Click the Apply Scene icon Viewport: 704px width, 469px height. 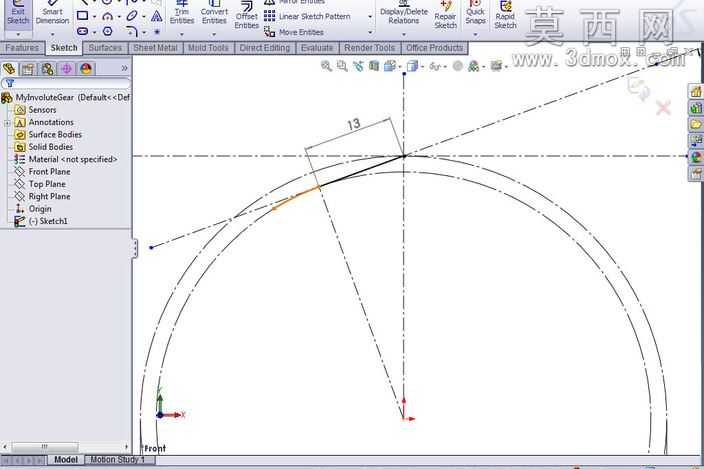click(x=473, y=66)
